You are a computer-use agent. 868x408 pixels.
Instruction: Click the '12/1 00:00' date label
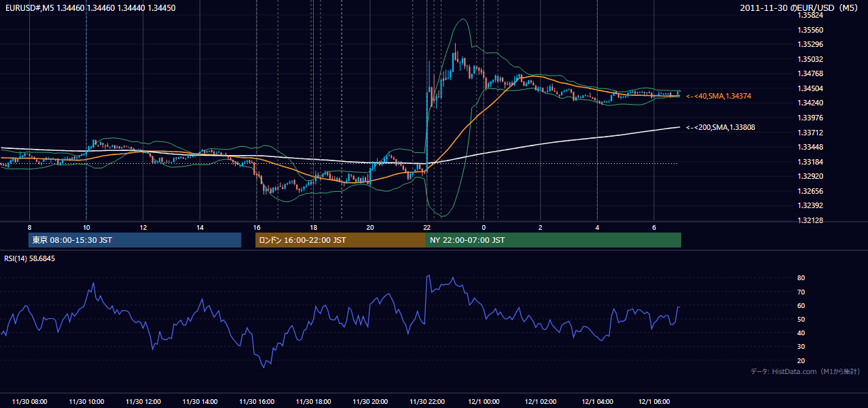pos(484,402)
